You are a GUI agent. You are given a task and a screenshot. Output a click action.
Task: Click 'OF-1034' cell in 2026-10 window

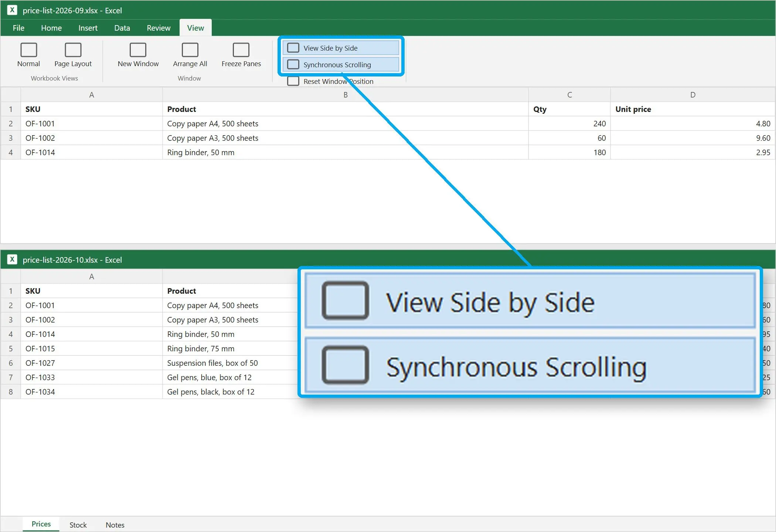click(x=92, y=392)
